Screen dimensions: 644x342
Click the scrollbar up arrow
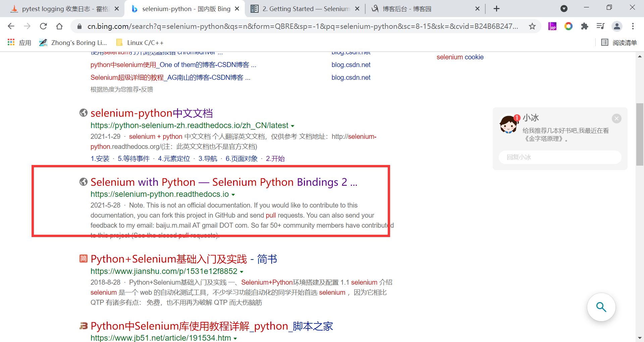(640, 56)
